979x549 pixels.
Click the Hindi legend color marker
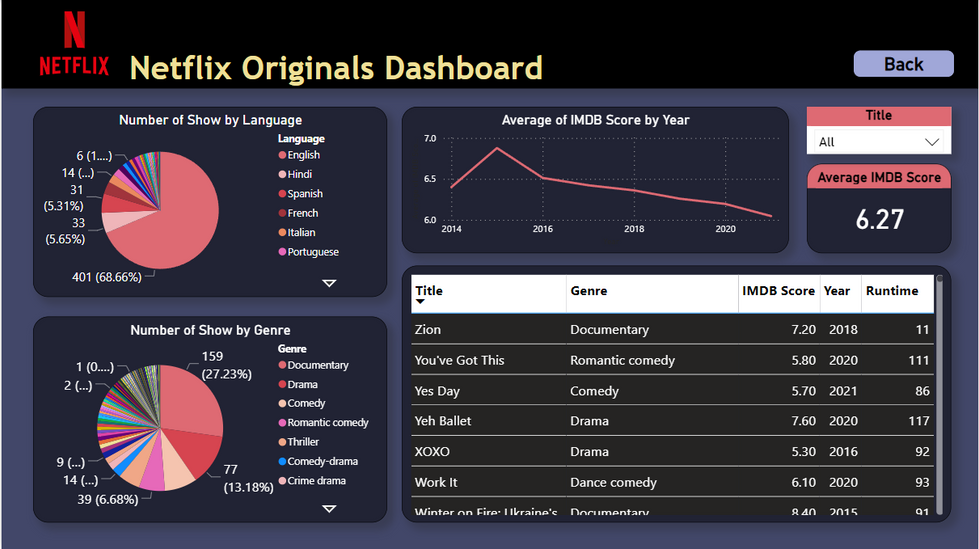pos(282,174)
